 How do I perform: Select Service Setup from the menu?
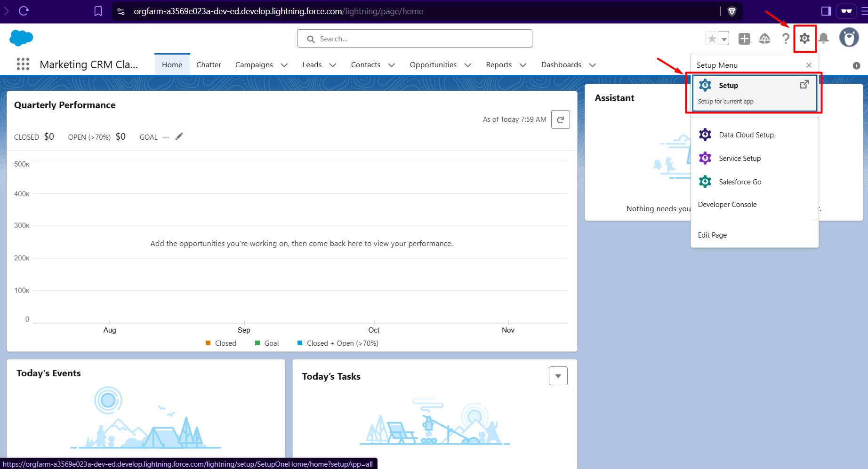[x=739, y=158]
